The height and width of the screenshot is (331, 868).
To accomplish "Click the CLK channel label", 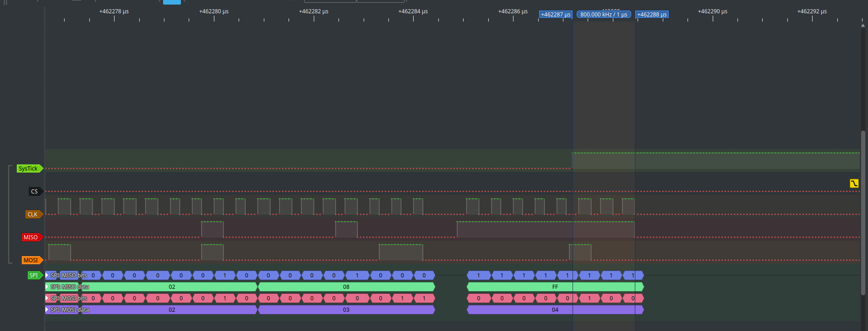I will [x=33, y=215].
